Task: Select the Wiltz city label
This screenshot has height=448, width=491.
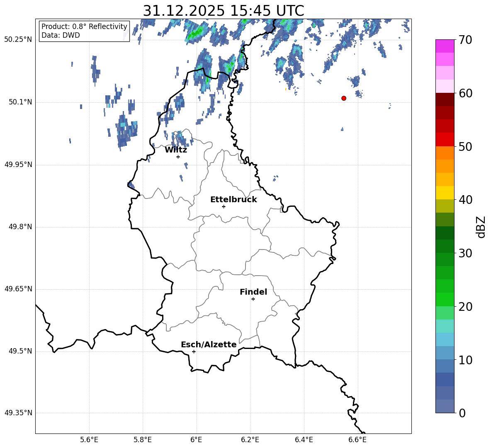Action: tap(176, 150)
